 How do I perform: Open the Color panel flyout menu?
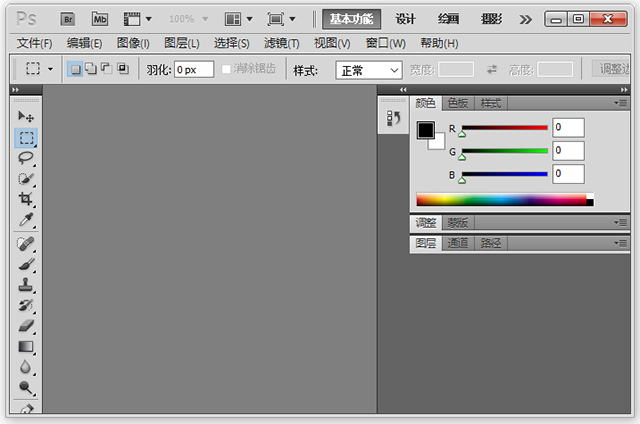click(620, 103)
